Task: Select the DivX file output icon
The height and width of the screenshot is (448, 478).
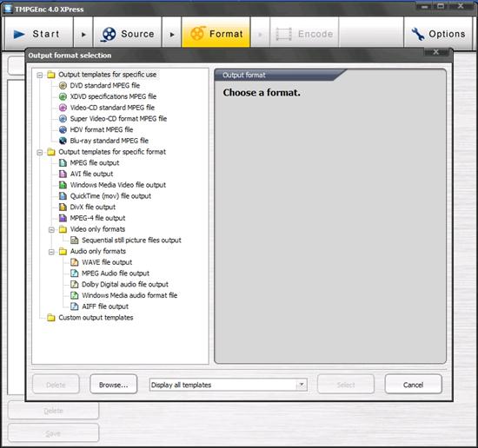Action: pyautogui.click(x=63, y=208)
